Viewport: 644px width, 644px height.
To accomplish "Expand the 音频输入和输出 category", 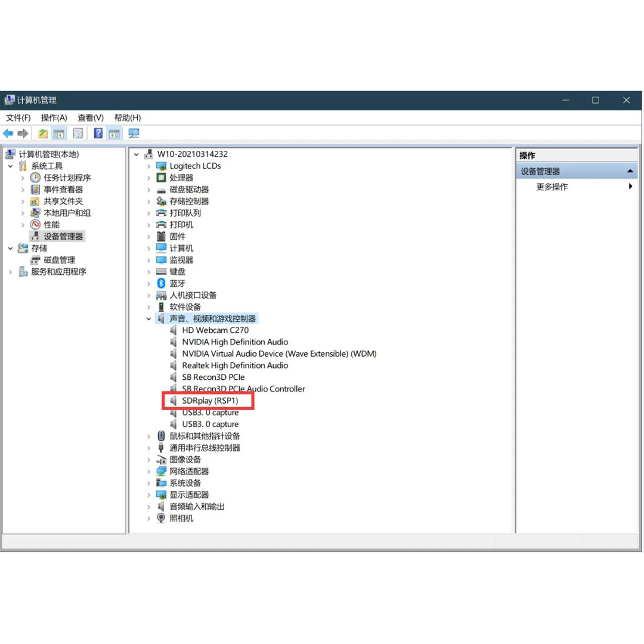I will click(x=148, y=507).
